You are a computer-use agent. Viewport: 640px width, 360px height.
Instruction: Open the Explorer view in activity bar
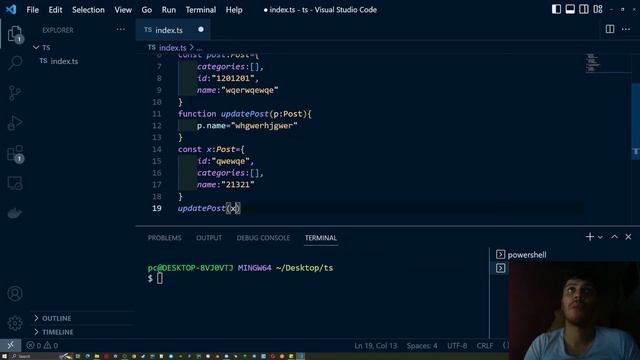coord(15,33)
